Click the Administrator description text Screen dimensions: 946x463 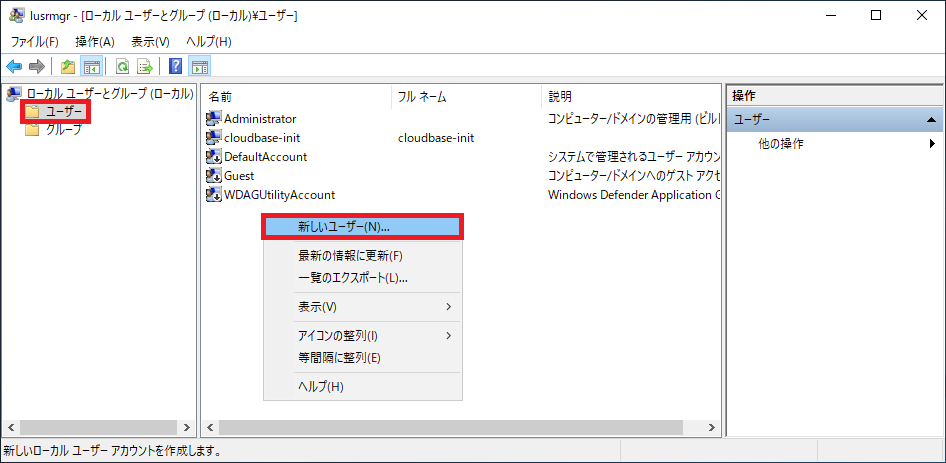coord(633,118)
